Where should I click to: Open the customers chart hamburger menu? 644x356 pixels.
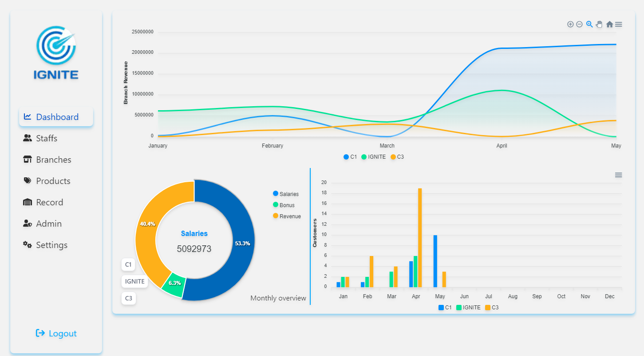click(618, 175)
